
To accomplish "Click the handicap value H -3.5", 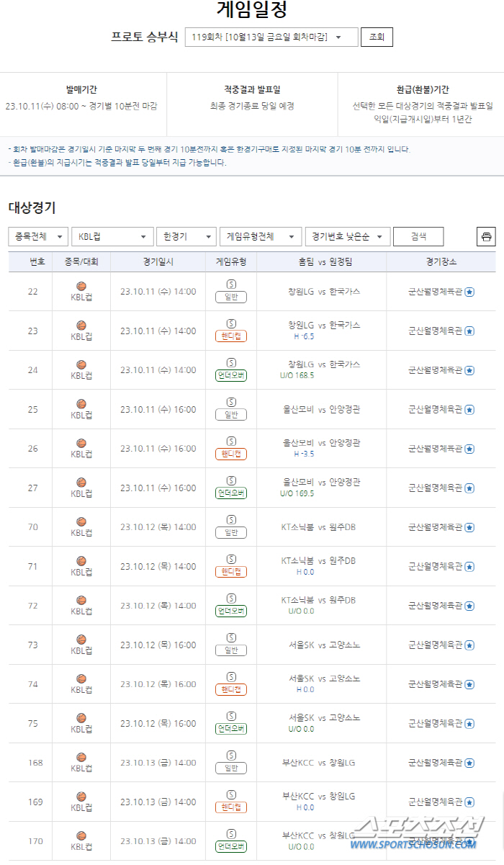I will (x=304, y=454).
